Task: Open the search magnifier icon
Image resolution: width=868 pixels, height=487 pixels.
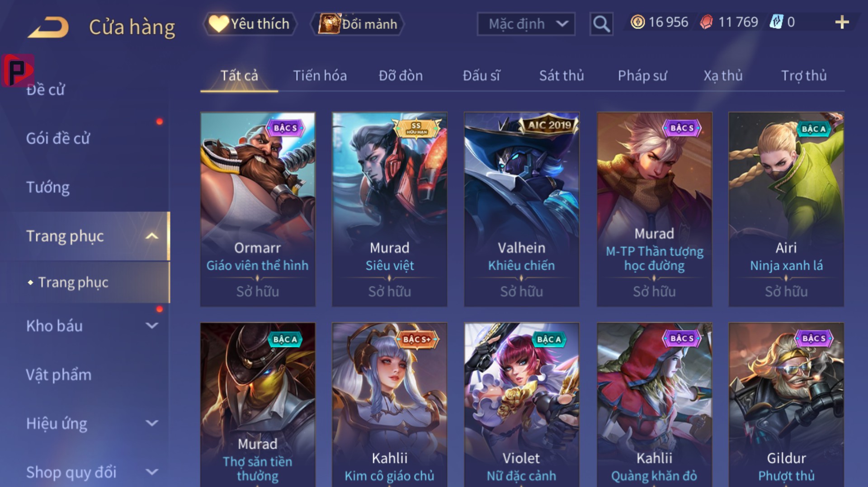Action: (x=601, y=23)
